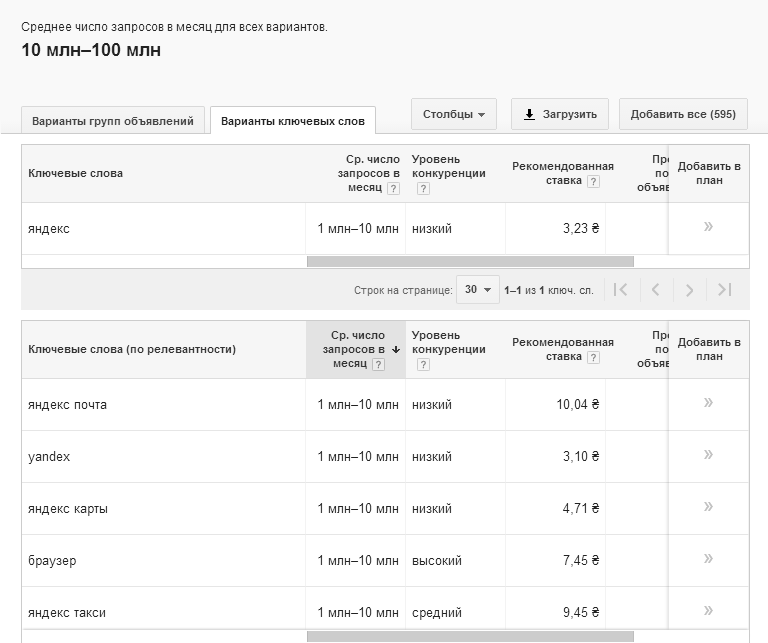Add keyword "яндекс" to the plan
The height and width of the screenshot is (643, 768).
pyautogui.click(x=708, y=227)
